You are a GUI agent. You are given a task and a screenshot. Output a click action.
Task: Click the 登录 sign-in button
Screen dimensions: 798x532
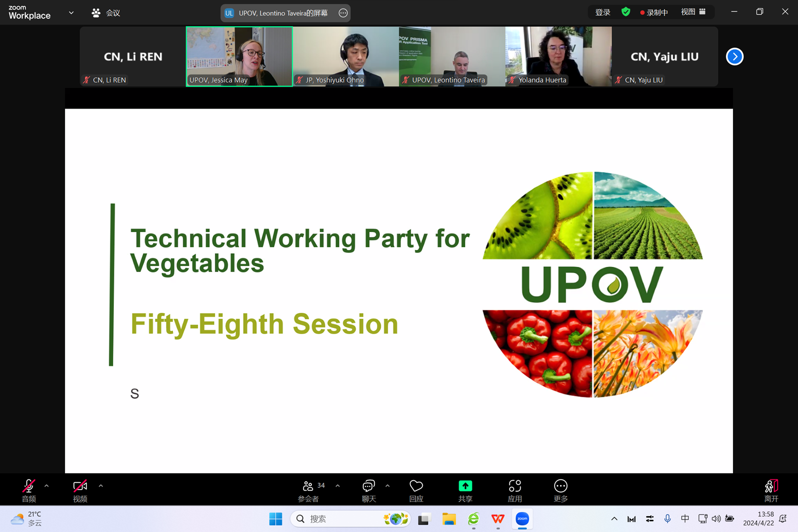coord(602,12)
